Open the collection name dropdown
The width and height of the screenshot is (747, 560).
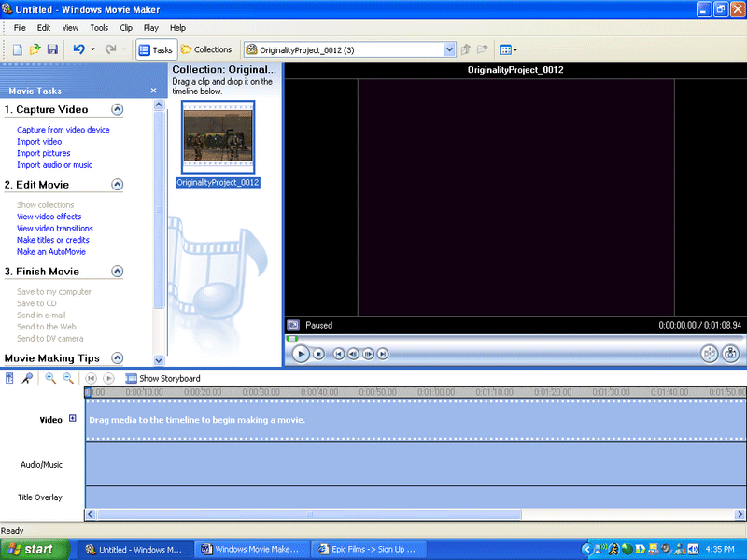(x=450, y=49)
